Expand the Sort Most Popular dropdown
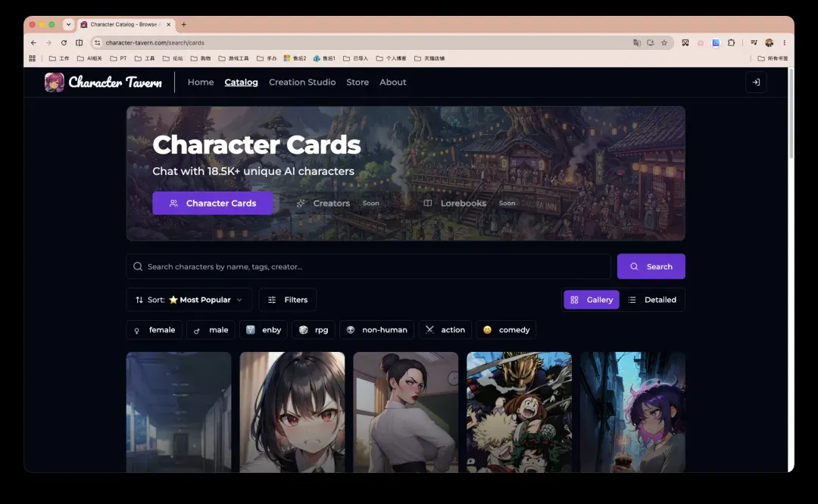Viewport: 818px width, 504px height. coord(189,300)
